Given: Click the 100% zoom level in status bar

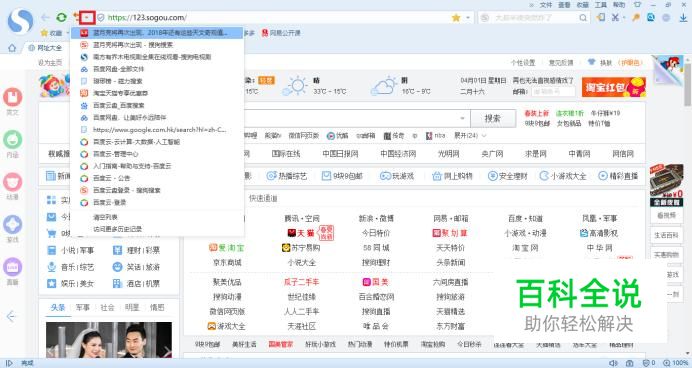Looking at the screenshot, I should (x=675, y=363).
